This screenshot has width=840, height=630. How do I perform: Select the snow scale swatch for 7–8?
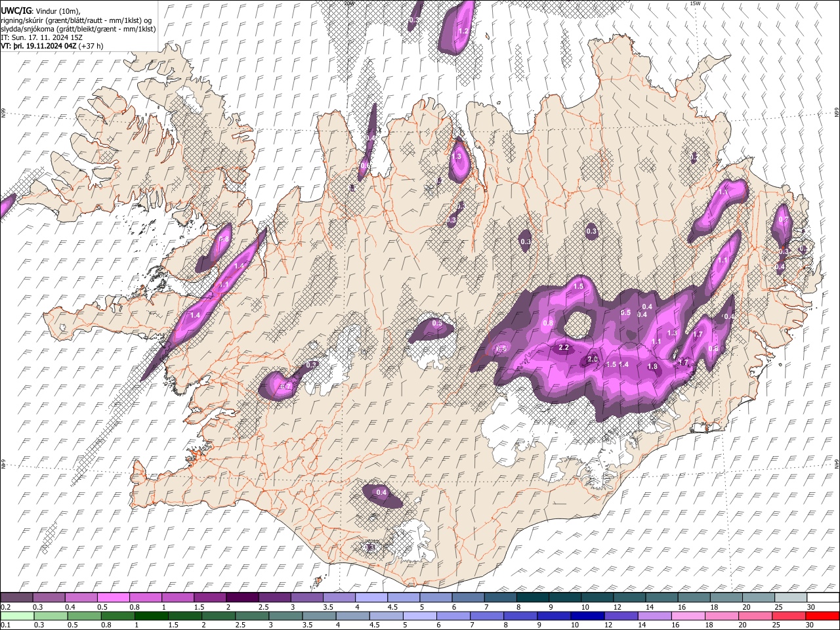tap(499, 597)
